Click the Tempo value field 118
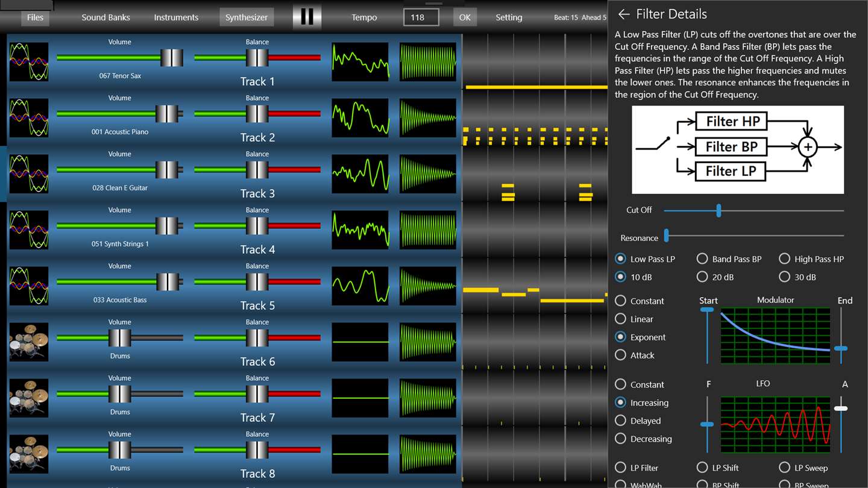The height and width of the screenshot is (488, 868). click(421, 17)
